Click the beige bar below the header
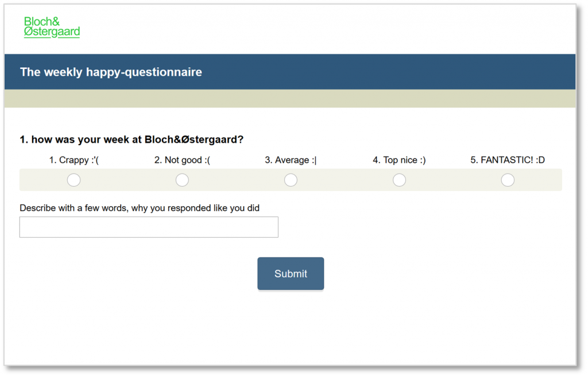The height and width of the screenshot is (376, 588). (x=290, y=99)
